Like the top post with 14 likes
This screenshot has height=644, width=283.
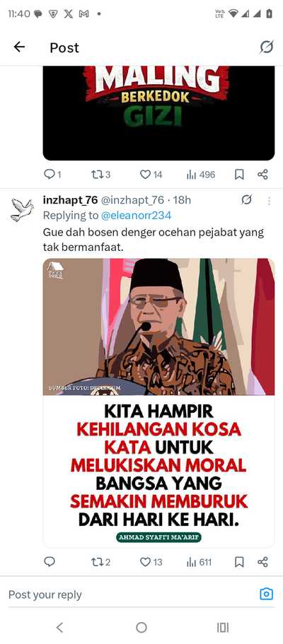tap(151, 175)
